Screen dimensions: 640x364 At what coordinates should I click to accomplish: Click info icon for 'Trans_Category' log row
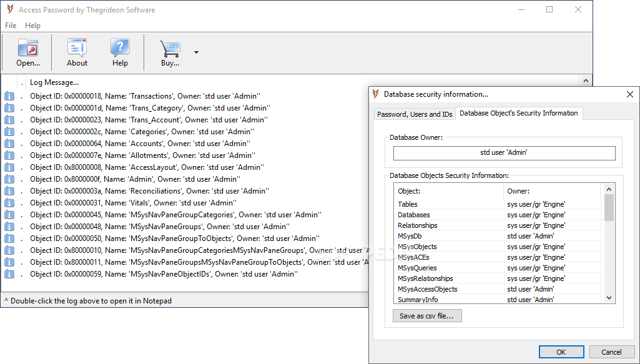point(9,108)
